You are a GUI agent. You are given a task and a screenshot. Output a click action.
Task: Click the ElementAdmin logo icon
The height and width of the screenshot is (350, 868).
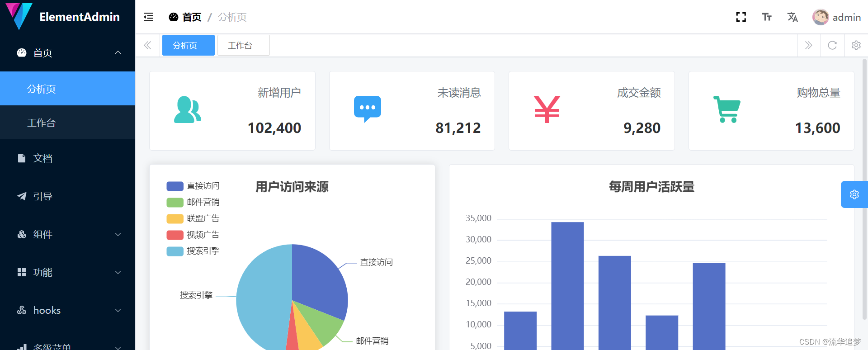click(19, 16)
